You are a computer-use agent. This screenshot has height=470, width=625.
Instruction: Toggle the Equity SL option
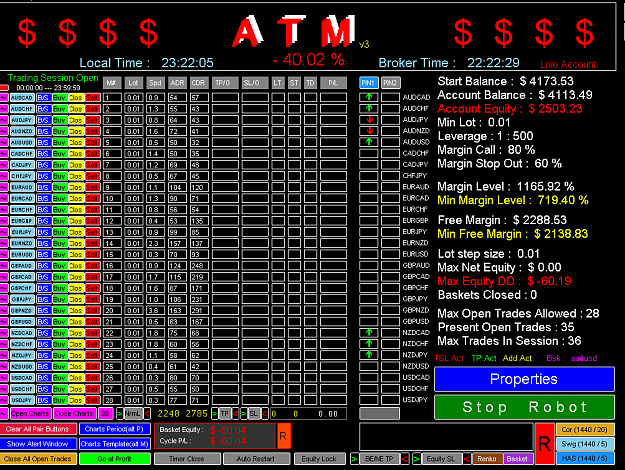click(x=441, y=459)
